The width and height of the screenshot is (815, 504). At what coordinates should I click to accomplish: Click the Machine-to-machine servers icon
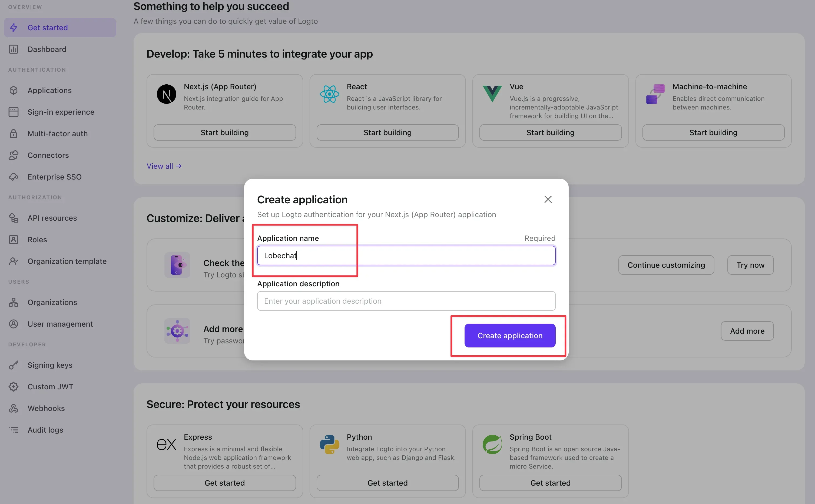[655, 94]
